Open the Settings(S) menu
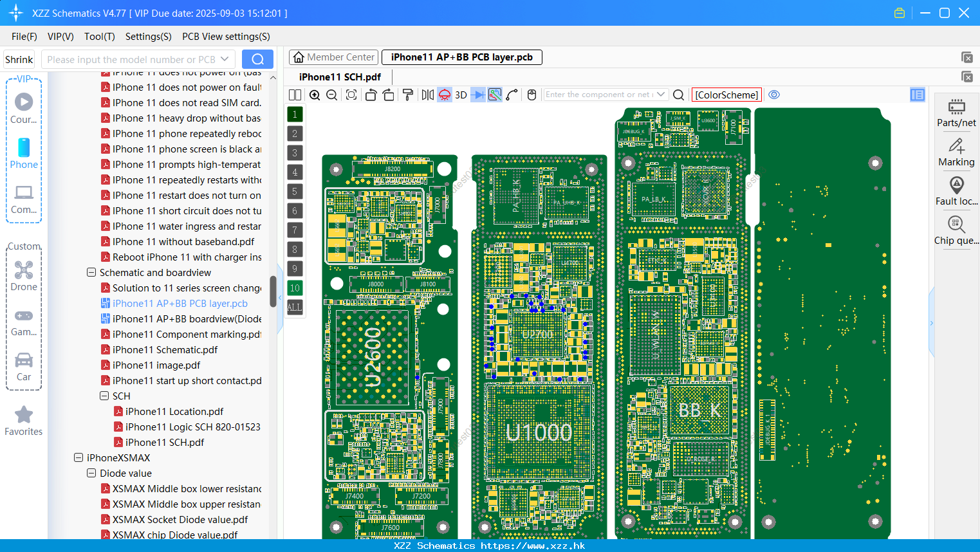Screen dimensions: 980x552 tap(149, 37)
